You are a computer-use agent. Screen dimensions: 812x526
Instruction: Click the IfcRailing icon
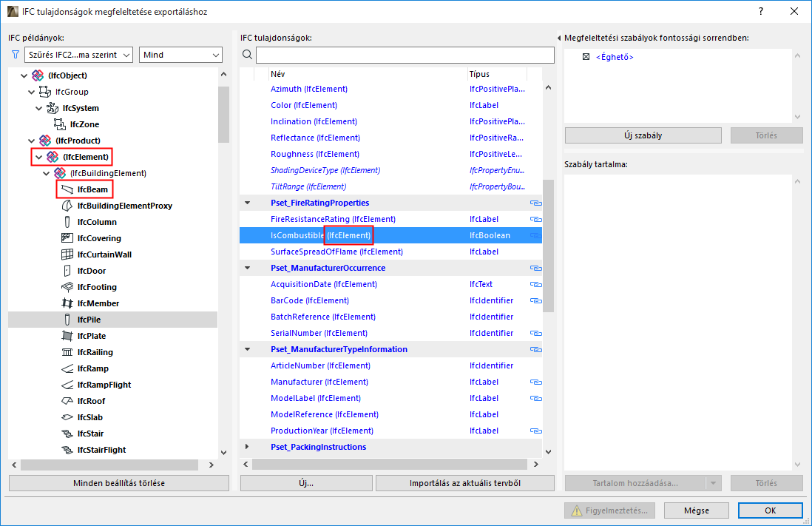pos(67,352)
